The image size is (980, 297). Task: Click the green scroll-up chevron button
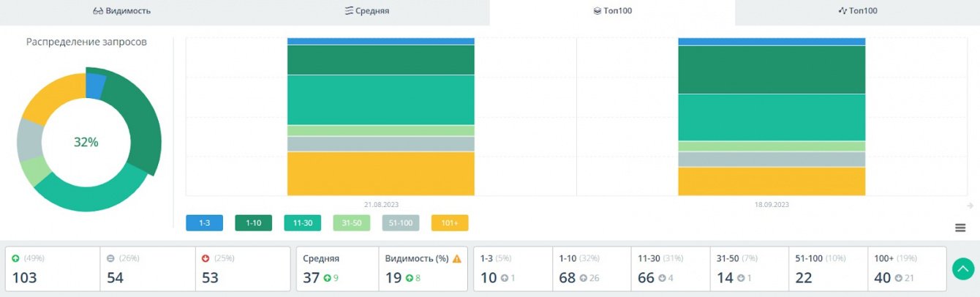point(962,269)
